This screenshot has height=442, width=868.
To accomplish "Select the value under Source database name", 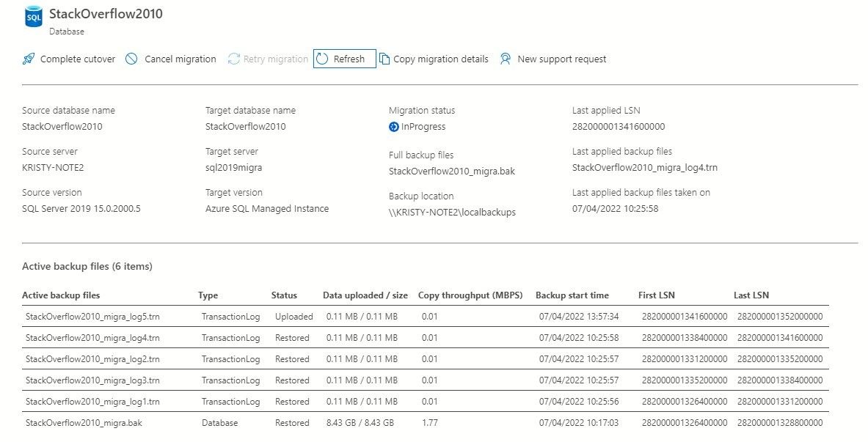I will point(62,126).
